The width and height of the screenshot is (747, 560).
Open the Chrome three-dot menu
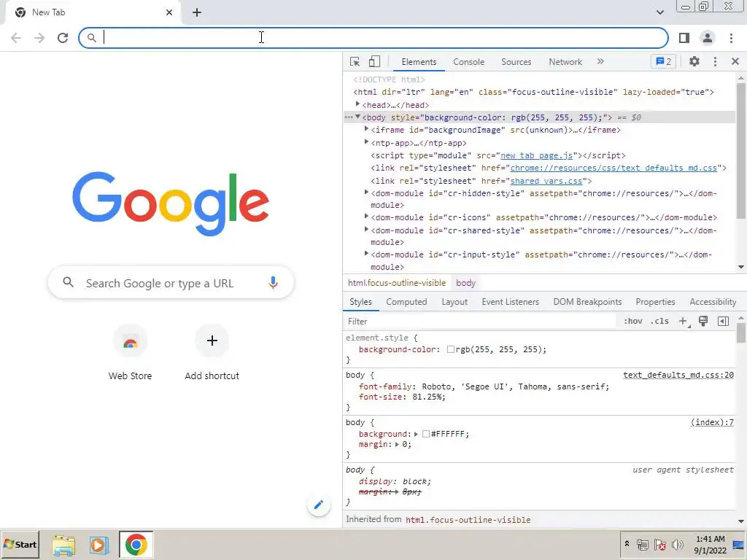click(731, 38)
